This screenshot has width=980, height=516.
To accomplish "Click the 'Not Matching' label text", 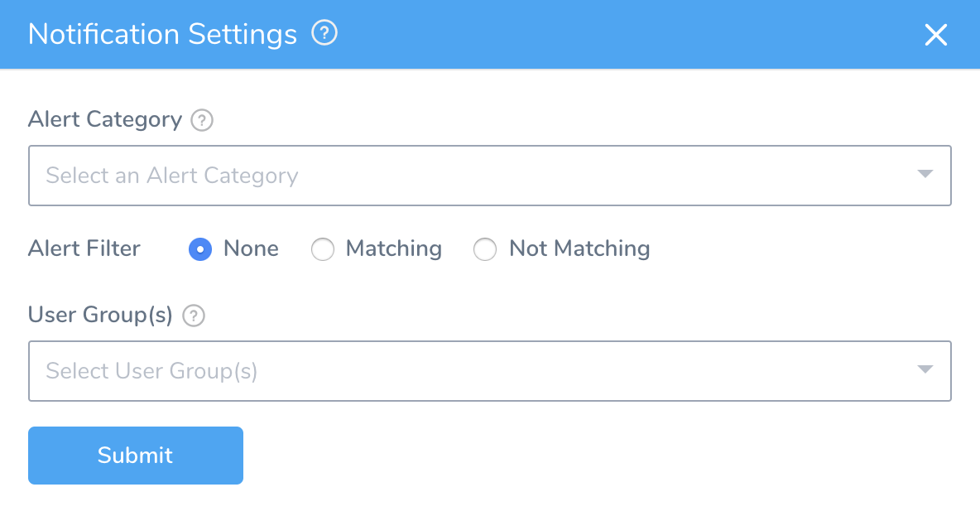I will tap(579, 249).
